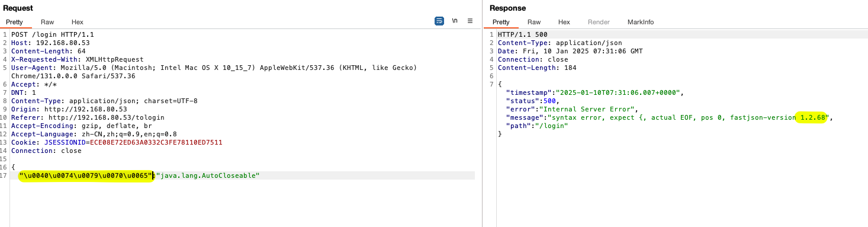This screenshot has width=868, height=227.
Task: Click the 'Response' panel title
Action: [x=507, y=8]
